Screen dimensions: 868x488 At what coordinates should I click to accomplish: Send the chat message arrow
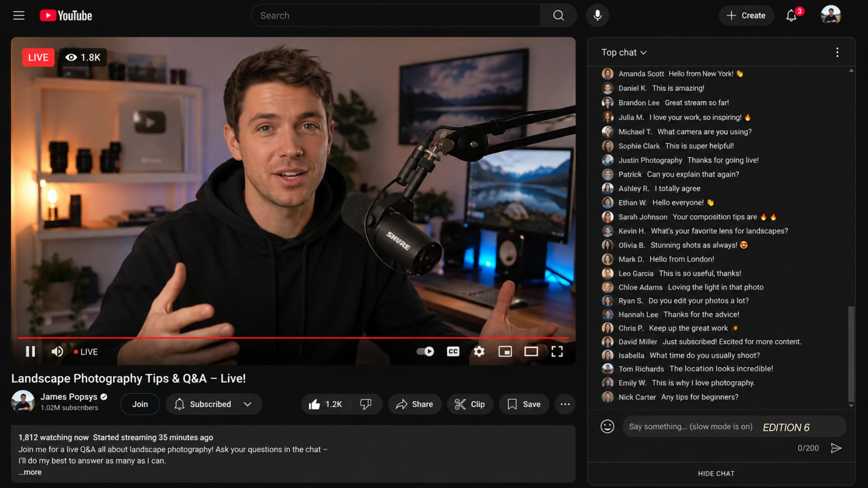pyautogui.click(x=836, y=448)
